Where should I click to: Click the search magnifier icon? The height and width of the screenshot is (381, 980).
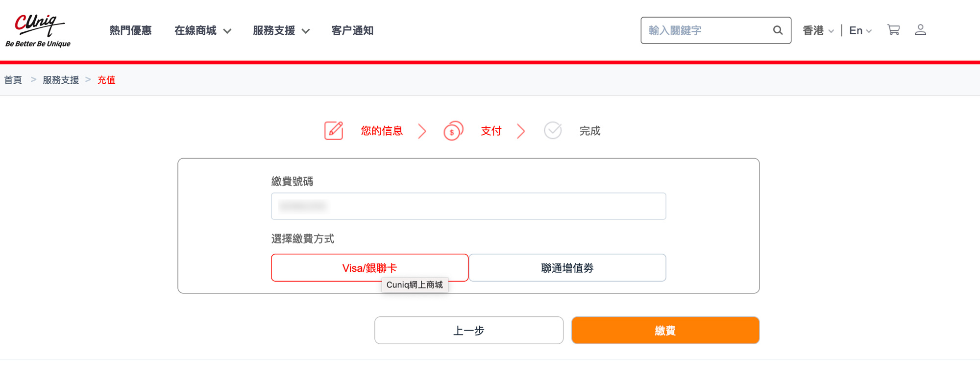778,30
